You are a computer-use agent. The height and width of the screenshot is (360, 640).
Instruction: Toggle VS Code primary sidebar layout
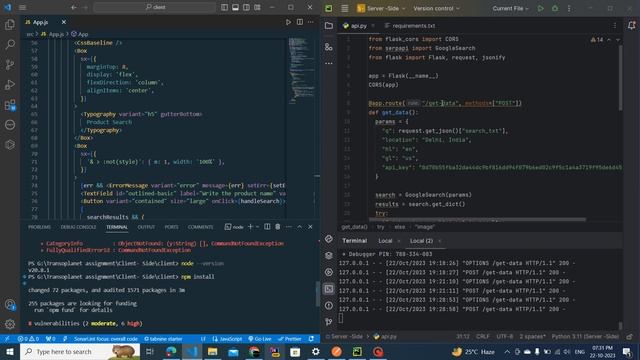(224, 7)
